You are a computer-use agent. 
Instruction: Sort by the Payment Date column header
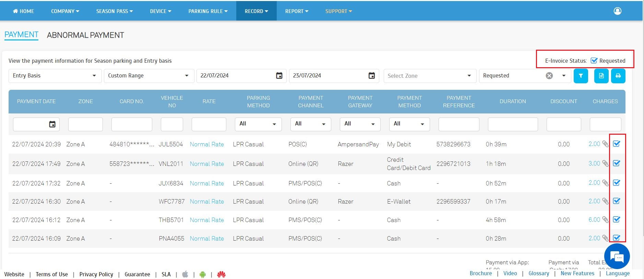36,101
